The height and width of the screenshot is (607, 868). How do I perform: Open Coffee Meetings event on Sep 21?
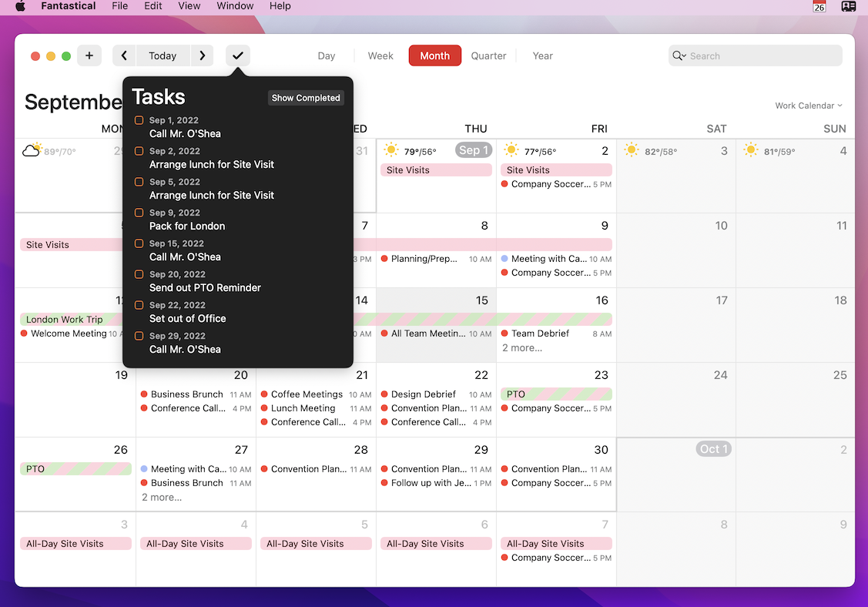316,394
